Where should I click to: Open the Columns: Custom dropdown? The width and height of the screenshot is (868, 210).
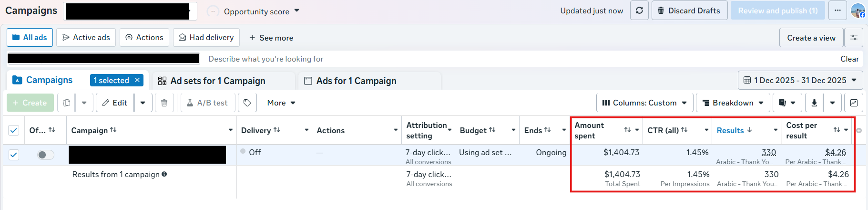click(x=644, y=103)
